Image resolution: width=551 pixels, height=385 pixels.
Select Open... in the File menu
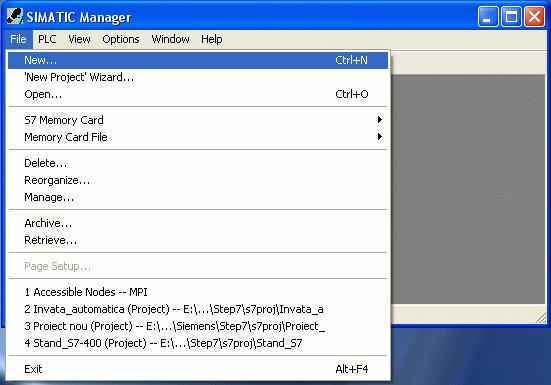tap(198, 94)
